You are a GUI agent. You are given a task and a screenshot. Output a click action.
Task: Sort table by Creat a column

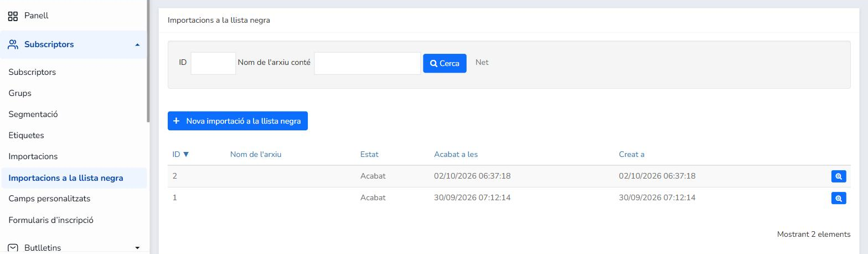(x=632, y=154)
